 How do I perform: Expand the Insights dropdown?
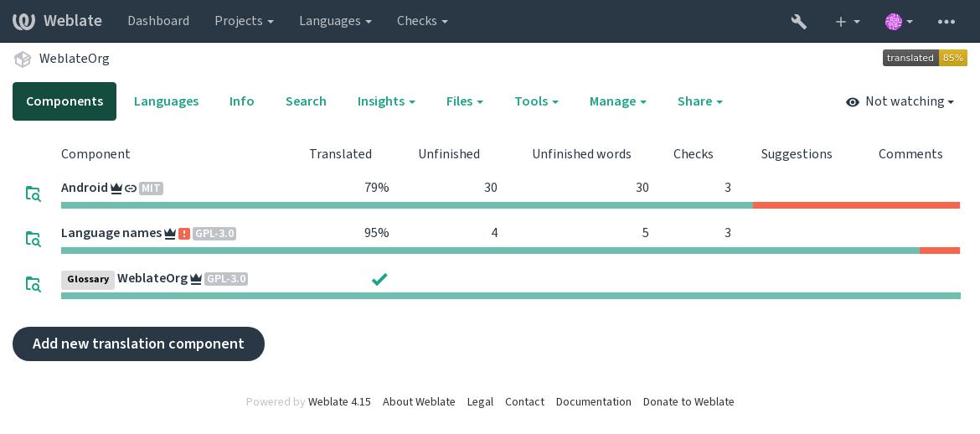[386, 101]
